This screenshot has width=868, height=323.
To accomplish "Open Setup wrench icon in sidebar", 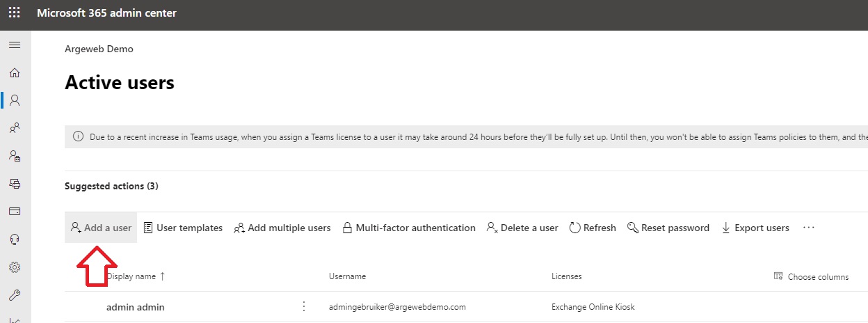I will [x=15, y=295].
